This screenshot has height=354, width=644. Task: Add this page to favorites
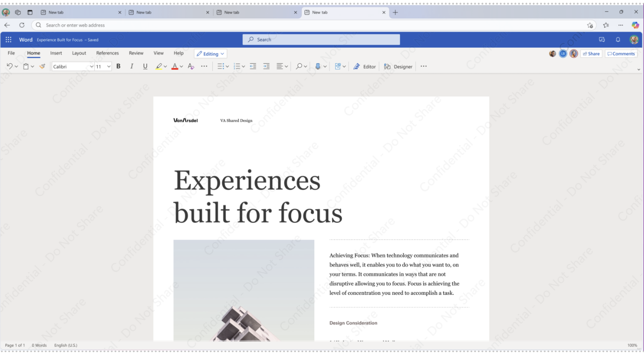coord(590,25)
